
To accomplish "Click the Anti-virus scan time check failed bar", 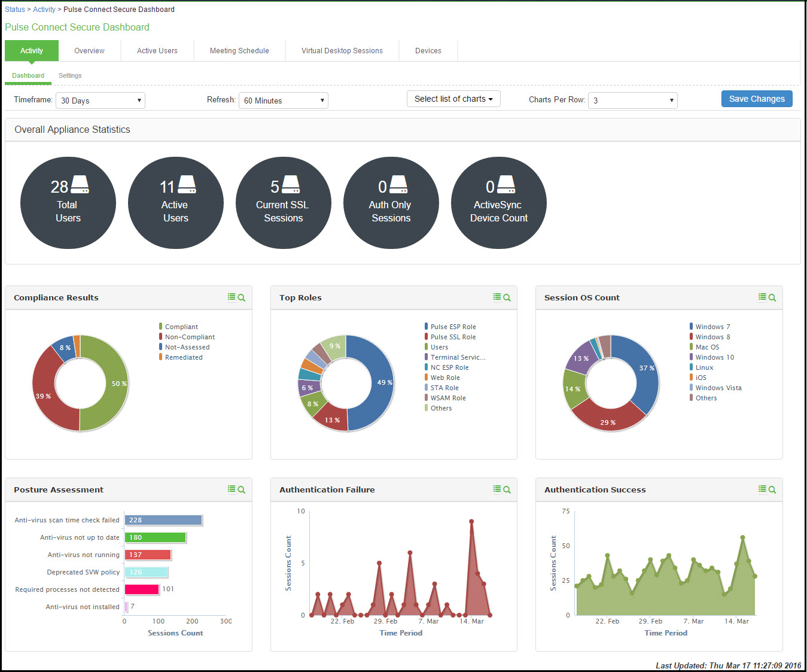I will (x=163, y=520).
